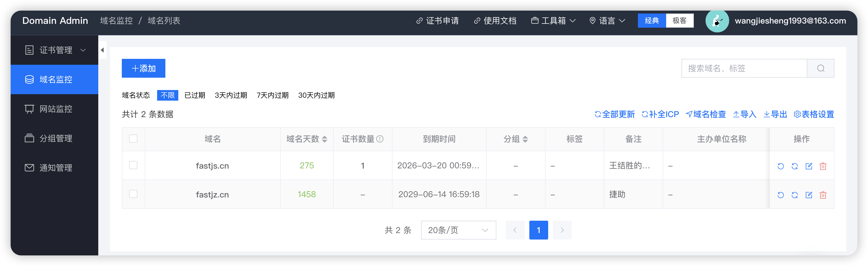This screenshot has height=266, width=868.
Task: Click the 证书数量 info icon
Action: 380,139
